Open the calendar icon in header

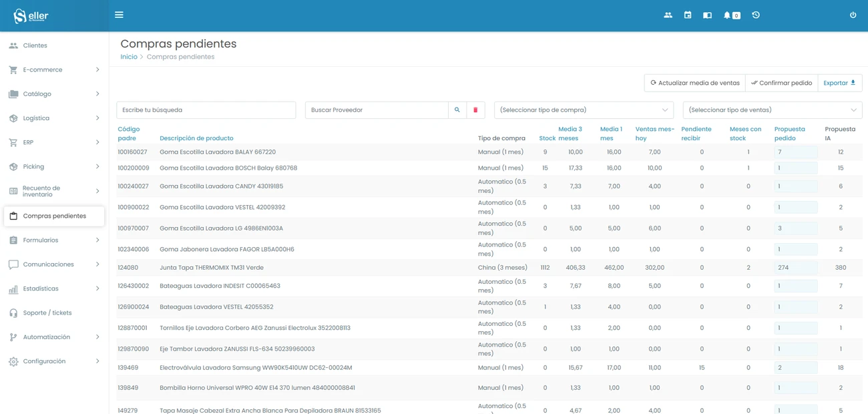tap(688, 15)
